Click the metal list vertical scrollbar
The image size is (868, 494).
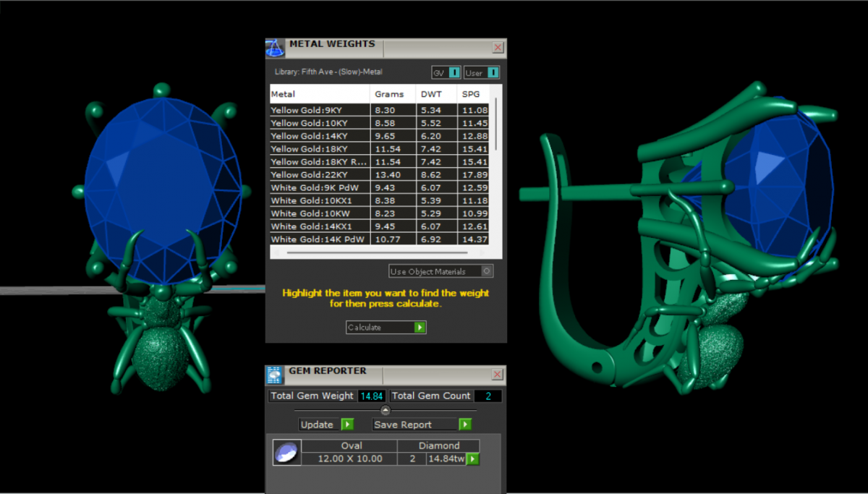pyautogui.click(x=495, y=124)
